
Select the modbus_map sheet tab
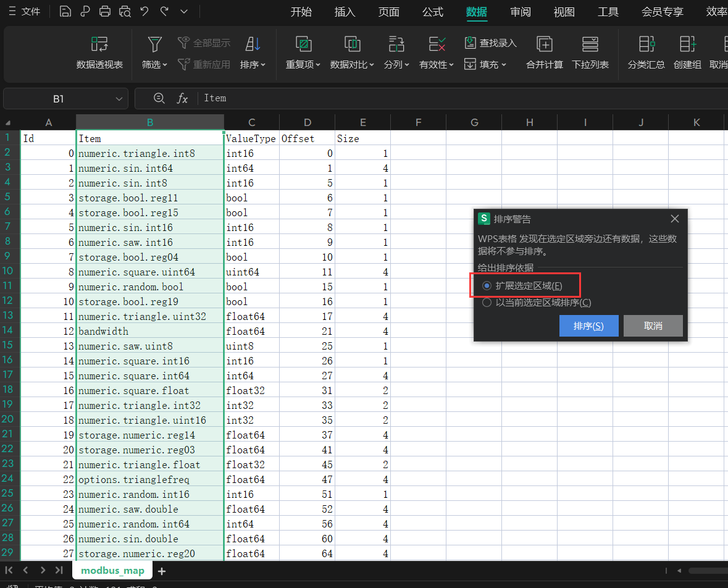click(x=112, y=570)
